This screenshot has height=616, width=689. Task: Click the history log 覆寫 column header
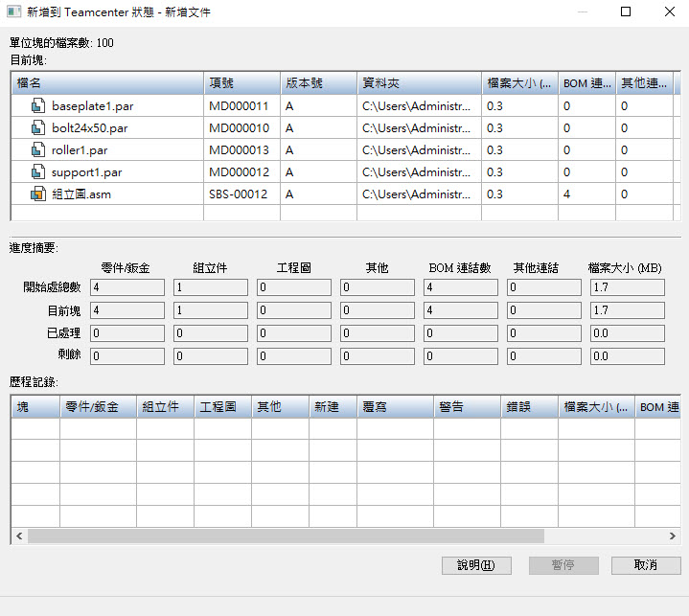[x=395, y=407]
